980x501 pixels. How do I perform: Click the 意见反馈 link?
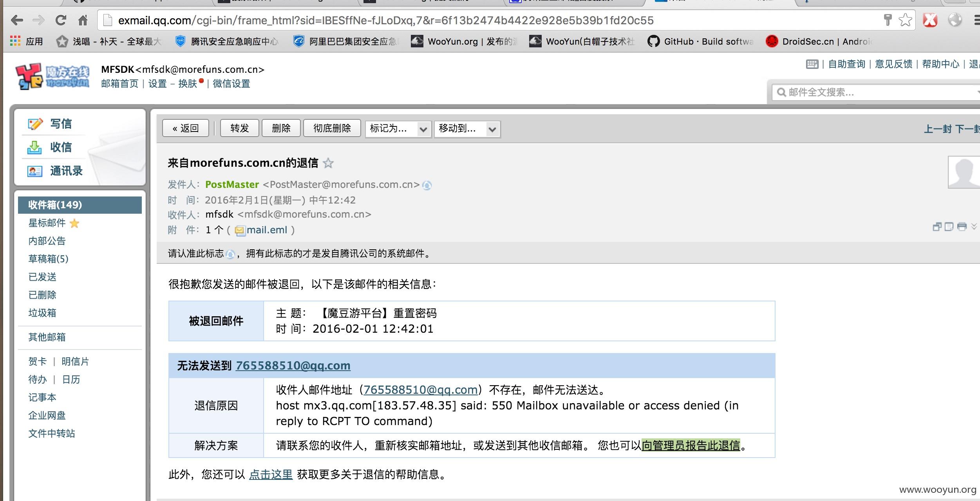(894, 64)
